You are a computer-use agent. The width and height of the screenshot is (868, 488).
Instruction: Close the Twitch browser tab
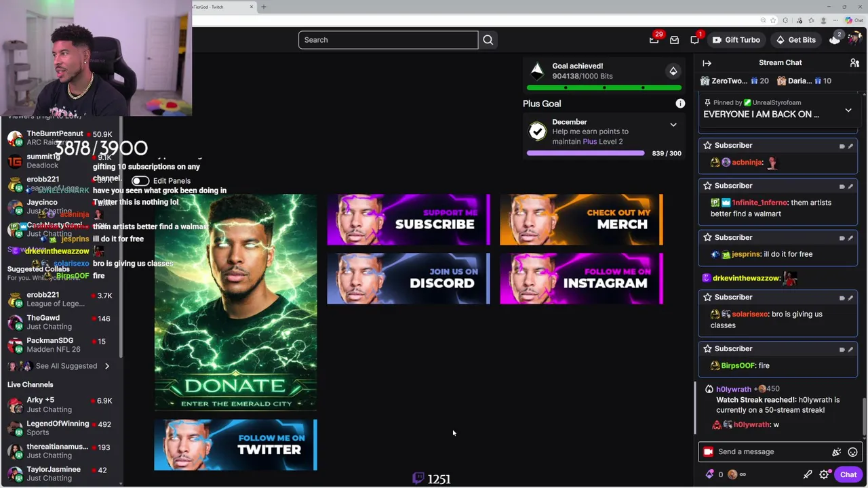pos(252,7)
